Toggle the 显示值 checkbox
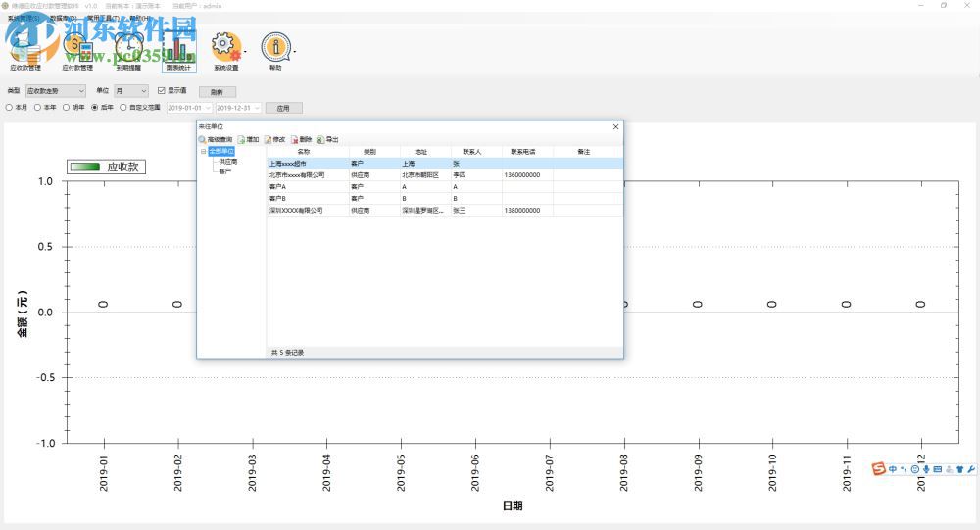This screenshot has width=980, height=530. coord(162,91)
